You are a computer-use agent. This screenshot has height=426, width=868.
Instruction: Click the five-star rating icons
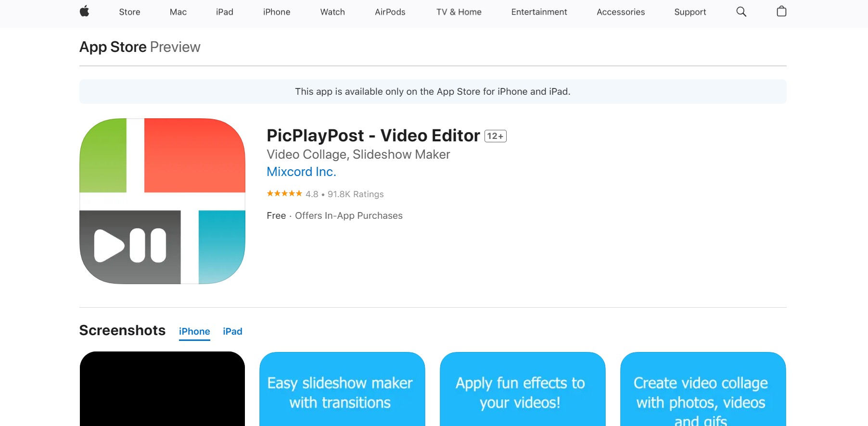pyautogui.click(x=284, y=193)
